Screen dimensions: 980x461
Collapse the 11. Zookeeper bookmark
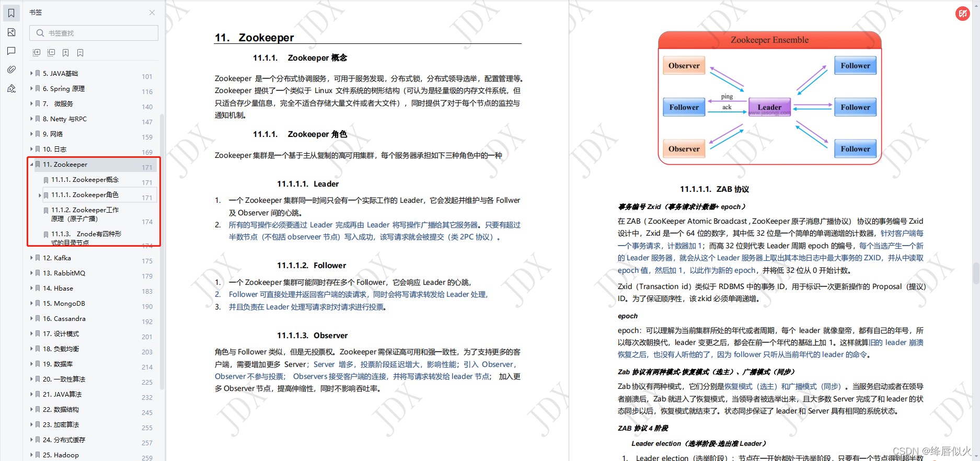pos(31,164)
